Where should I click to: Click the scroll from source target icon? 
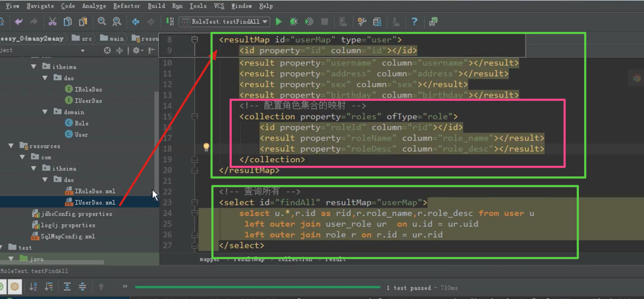[107, 50]
